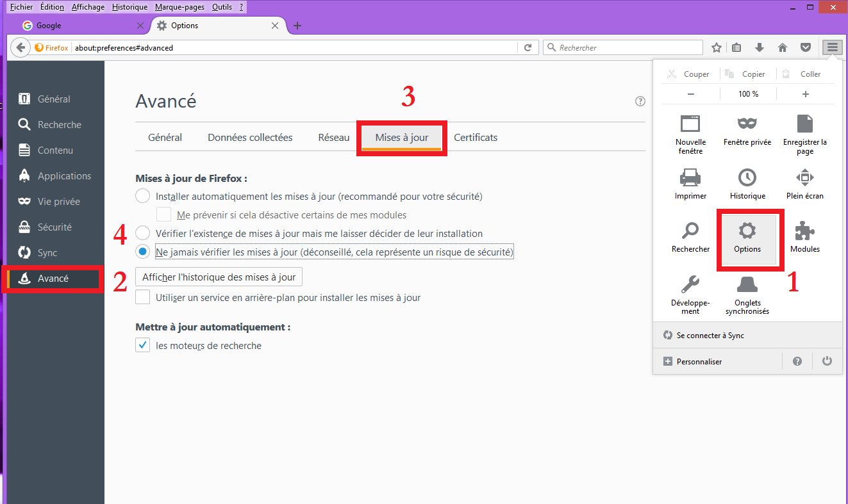The height and width of the screenshot is (504, 848).
Task: Open the Affichage menu
Action: (x=88, y=7)
